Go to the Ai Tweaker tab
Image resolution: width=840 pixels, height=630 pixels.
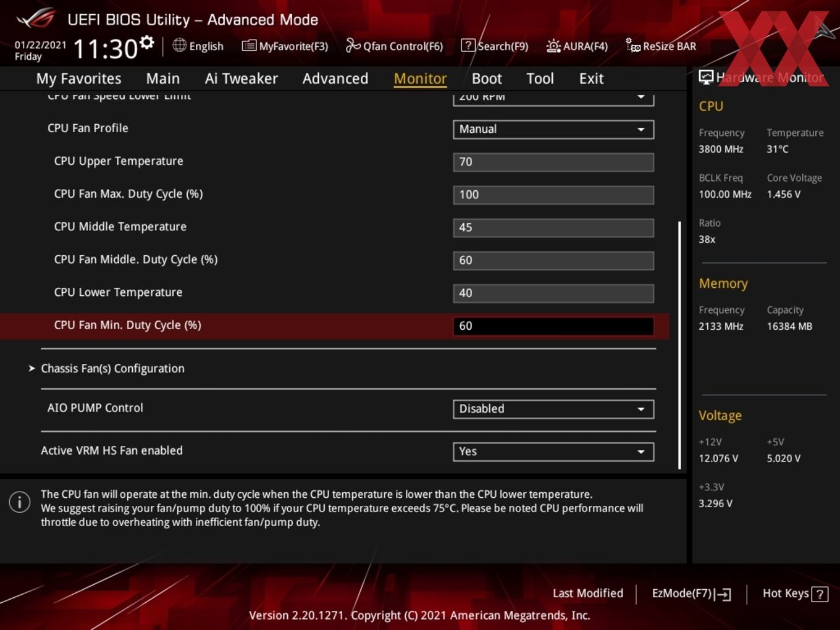[241, 78]
